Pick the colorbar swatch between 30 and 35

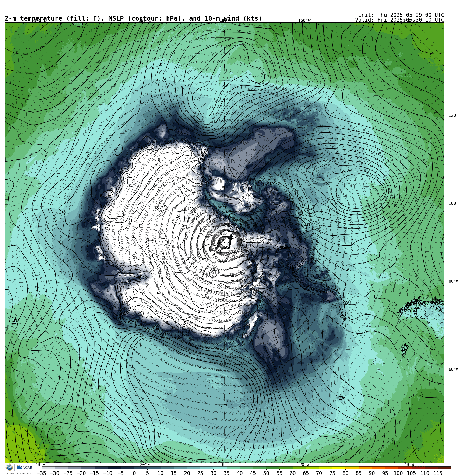tap(220, 468)
